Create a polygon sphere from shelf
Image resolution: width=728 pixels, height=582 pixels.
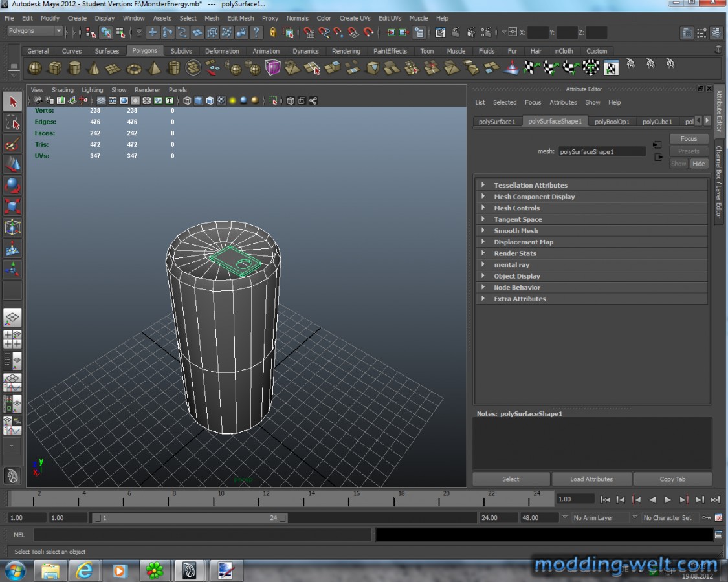[x=35, y=69]
